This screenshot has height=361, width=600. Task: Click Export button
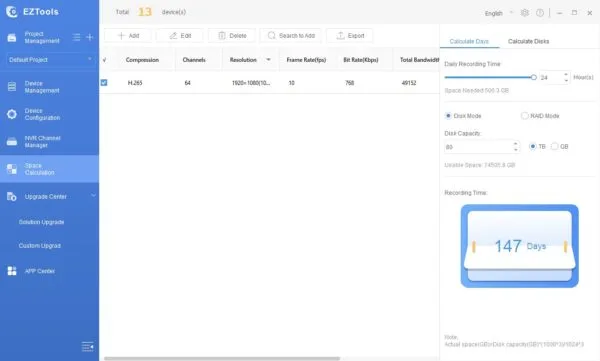tap(350, 36)
